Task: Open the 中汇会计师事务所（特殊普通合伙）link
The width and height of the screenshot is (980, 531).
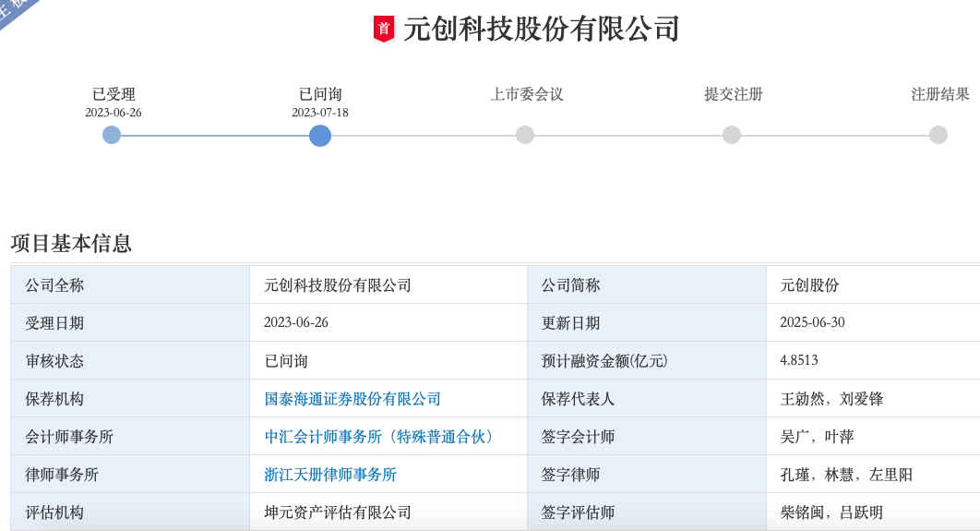Action: click(x=381, y=437)
